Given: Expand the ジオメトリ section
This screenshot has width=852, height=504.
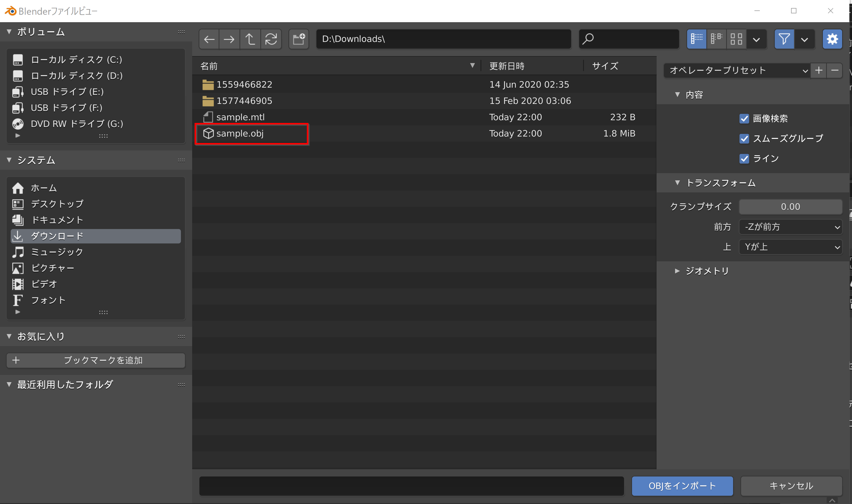Looking at the screenshot, I should click(677, 271).
